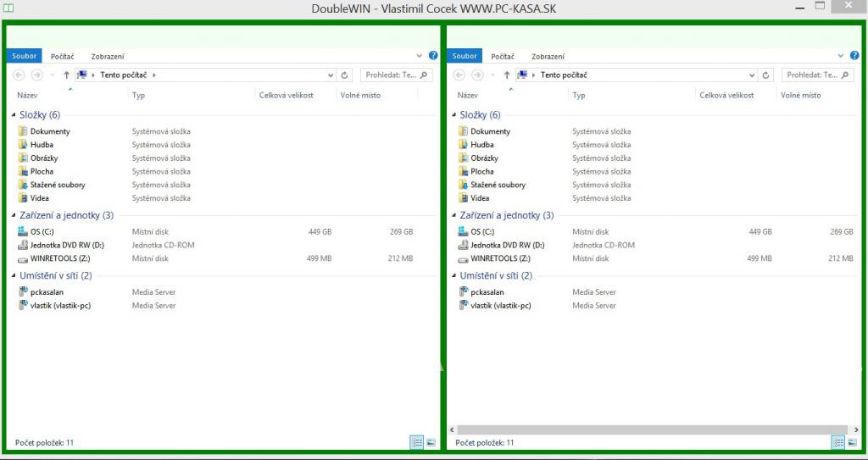The height and width of the screenshot is (460, 868).
Task: Collapse Umístění v síti group in left pane
Action: 14,275
